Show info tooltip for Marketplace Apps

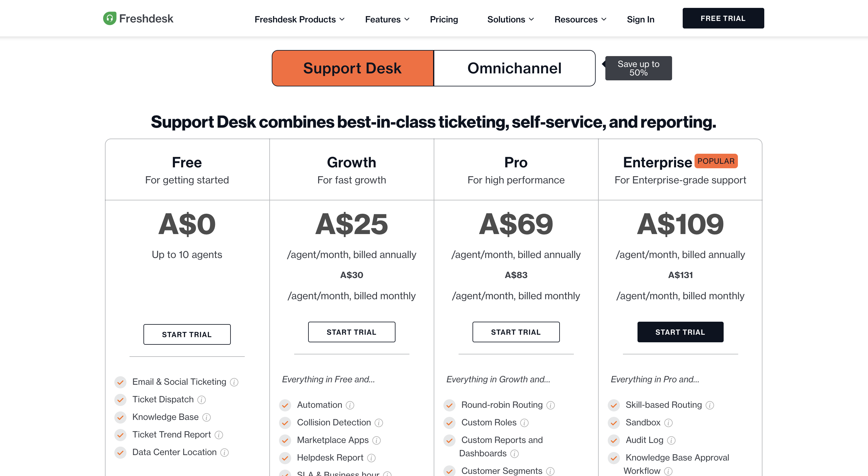(x=376, y=440)
